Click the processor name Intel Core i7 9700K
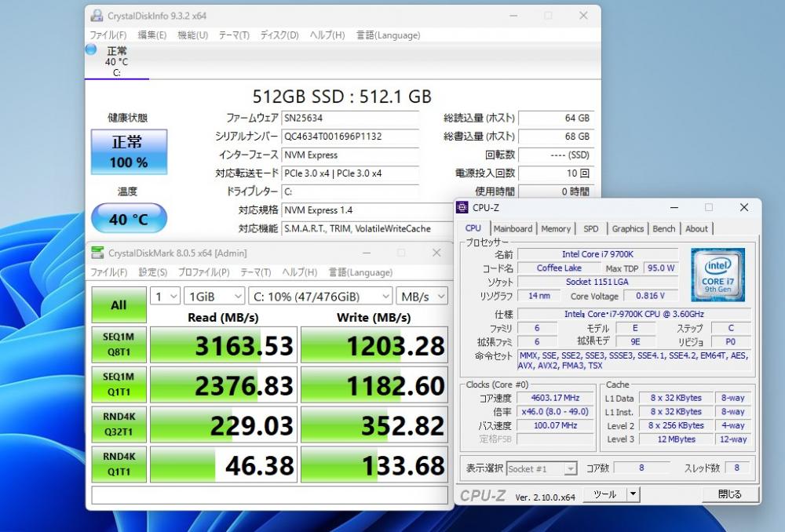 597,254
